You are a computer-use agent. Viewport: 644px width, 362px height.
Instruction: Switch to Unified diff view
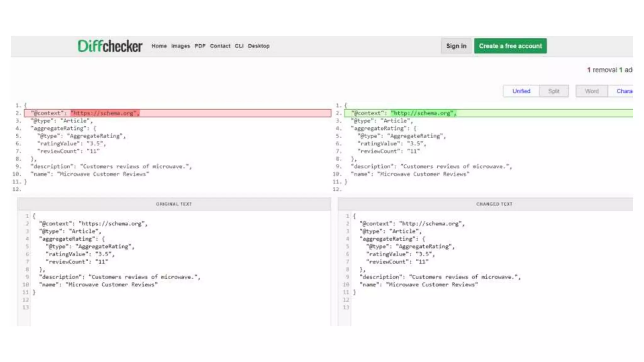(521, 91)
